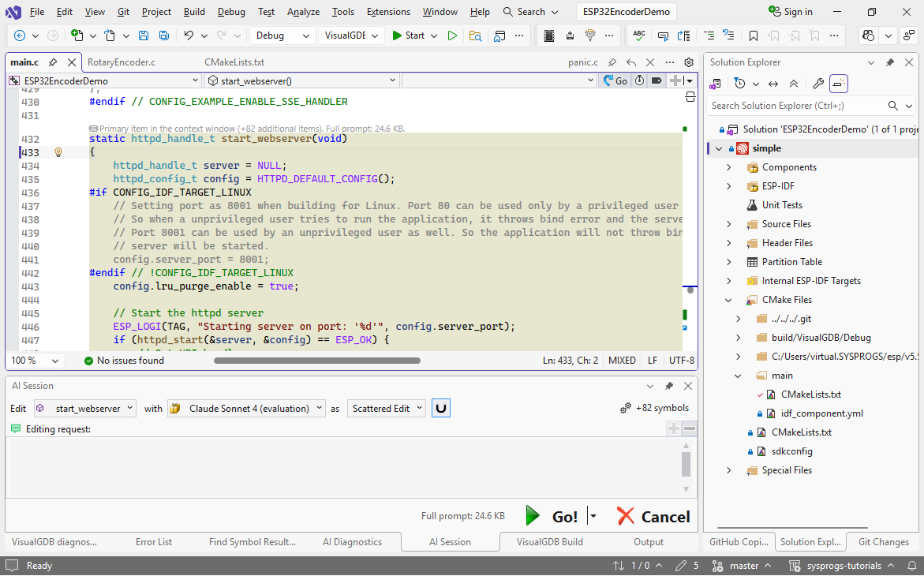Open Properties wrench icon in Solution Explorer
This screenshot has height=576, width=924.
pos(818,84)
